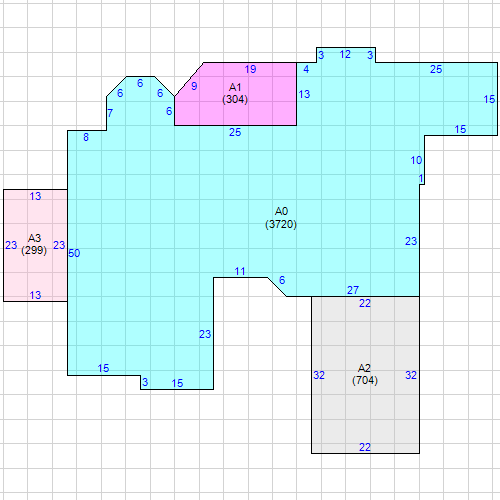Select the A2 (704) area label
This screenshot has width=500, height=500.
(365, 374)
